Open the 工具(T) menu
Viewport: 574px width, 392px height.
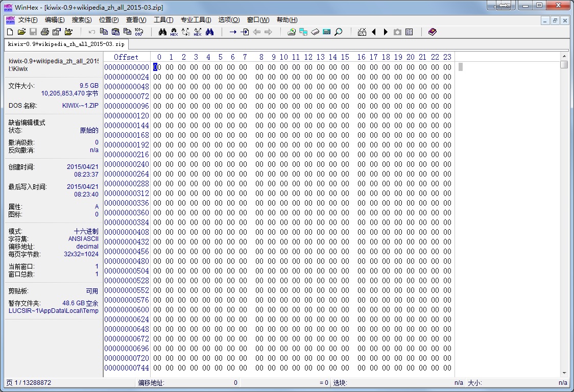[163, 20]
